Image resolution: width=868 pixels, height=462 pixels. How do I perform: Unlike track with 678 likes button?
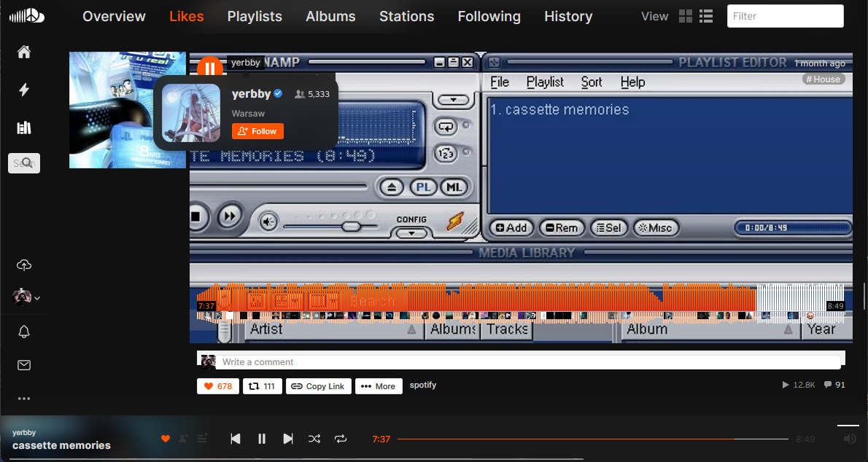coord(218,386)
